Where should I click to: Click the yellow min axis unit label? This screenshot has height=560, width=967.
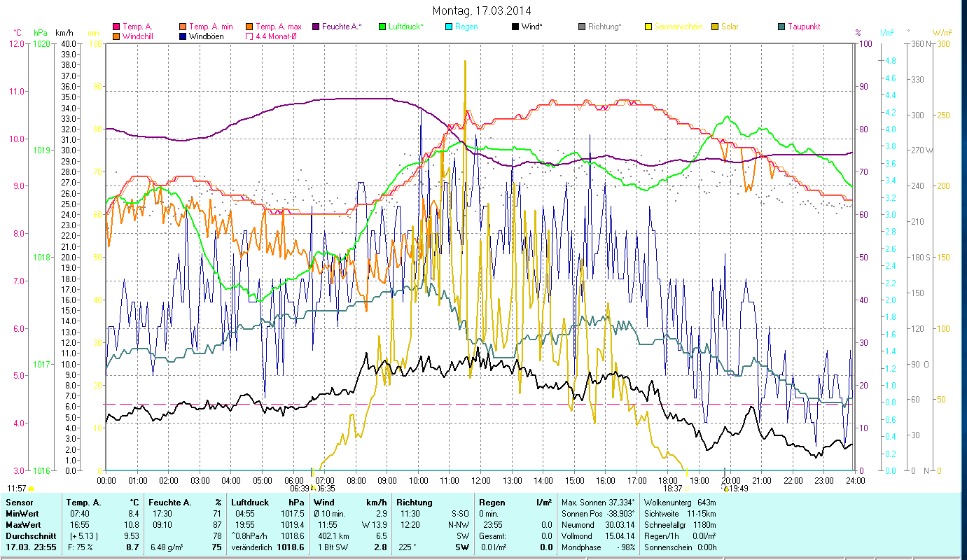(93, 33)
